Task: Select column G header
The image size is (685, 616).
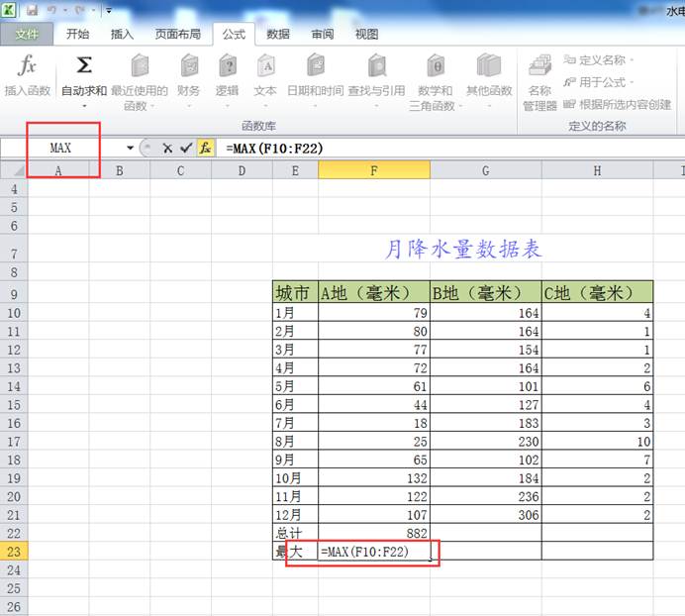Action: (485, 170)
